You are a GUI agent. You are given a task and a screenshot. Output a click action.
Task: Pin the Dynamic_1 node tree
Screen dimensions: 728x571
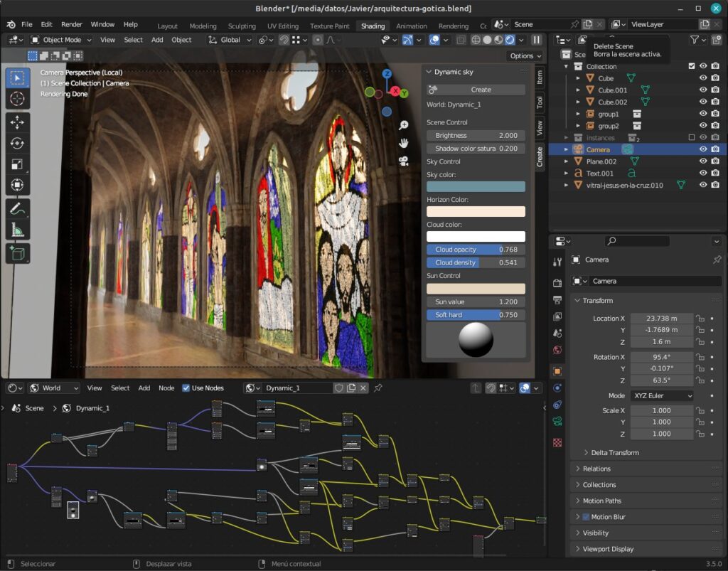378,388
